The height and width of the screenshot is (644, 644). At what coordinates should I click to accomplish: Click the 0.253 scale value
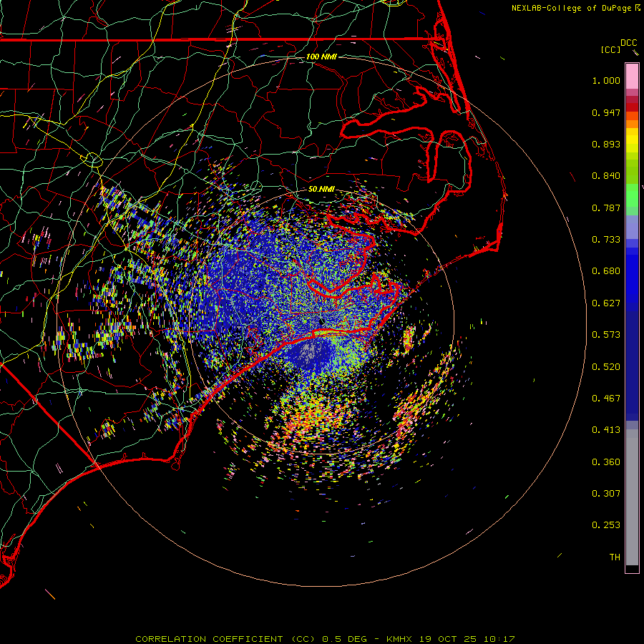tap(606, 525)
